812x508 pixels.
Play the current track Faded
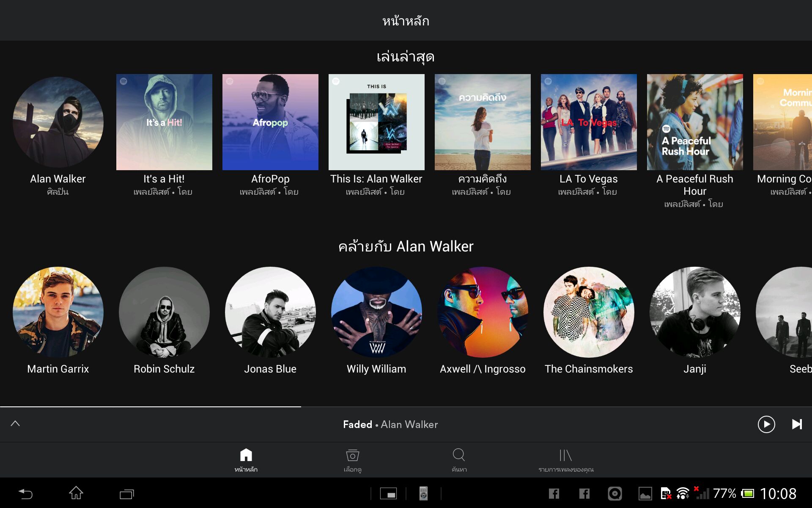(766, 424)
